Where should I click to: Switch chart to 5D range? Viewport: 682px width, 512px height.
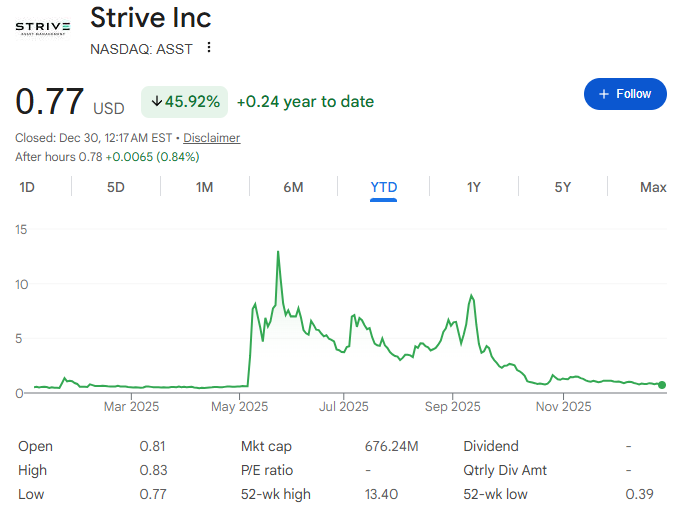pos(116,187)
